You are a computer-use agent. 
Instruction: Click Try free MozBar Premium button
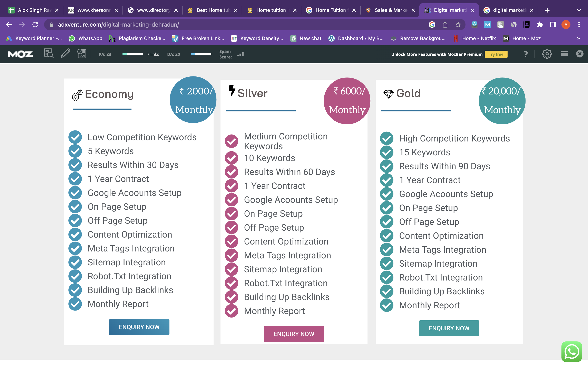click(496, 54)
